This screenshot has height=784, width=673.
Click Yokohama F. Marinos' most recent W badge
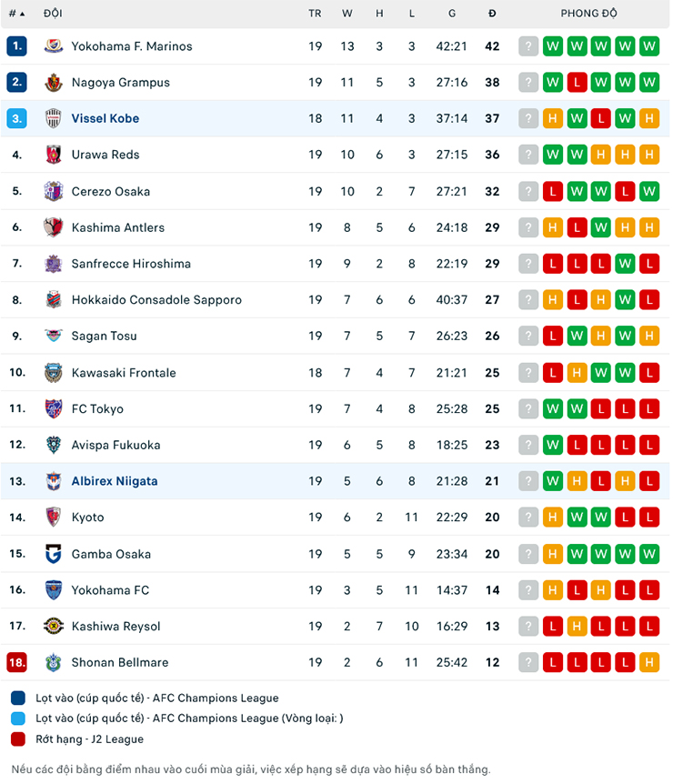coord(648,46)
